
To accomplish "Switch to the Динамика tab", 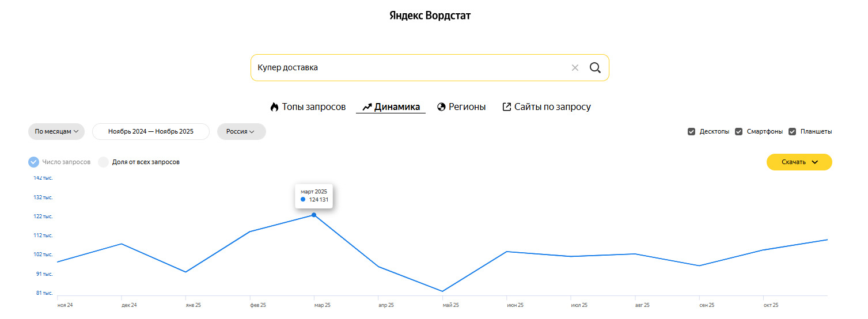I will point(391,107).
